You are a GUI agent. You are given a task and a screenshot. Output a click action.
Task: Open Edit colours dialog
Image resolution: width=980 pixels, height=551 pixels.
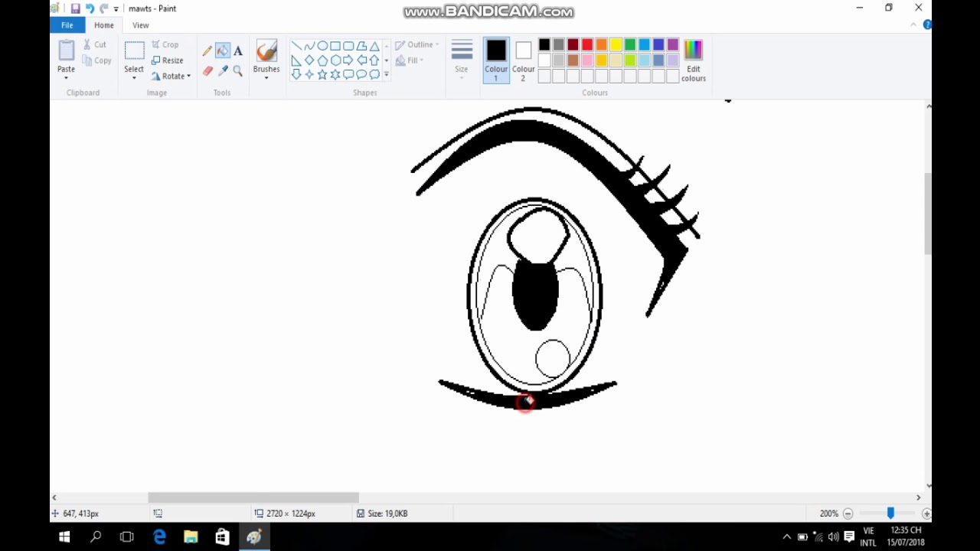tap(693, 60)
